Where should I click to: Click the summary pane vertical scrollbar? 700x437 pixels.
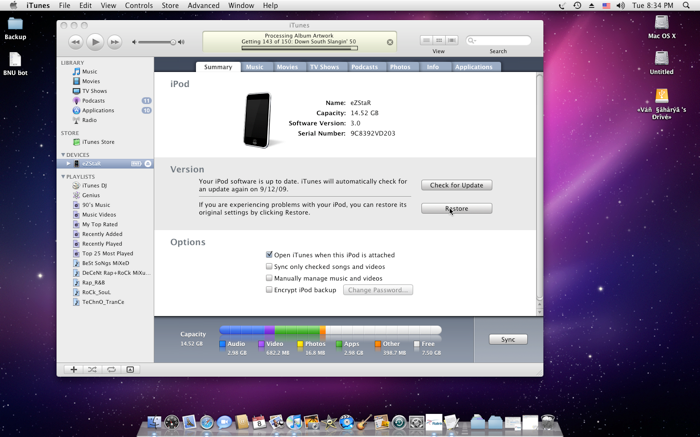pyautogui.click(x=539, y=187)
